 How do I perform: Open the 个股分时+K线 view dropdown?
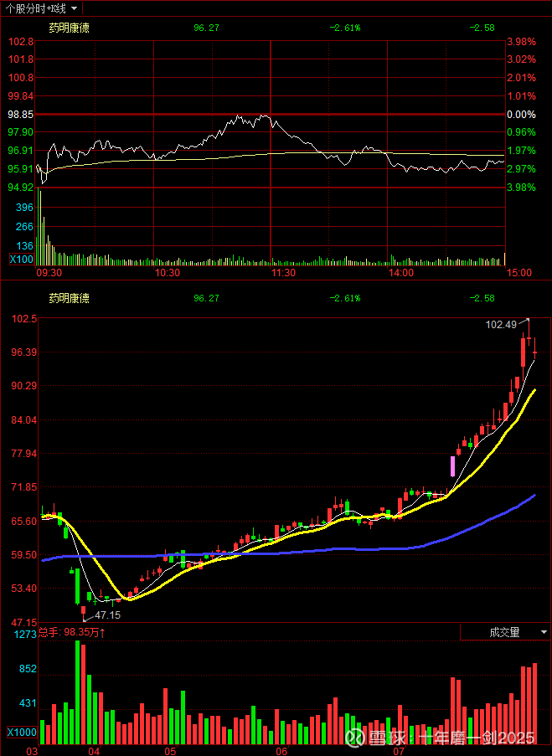pos(42,8)
